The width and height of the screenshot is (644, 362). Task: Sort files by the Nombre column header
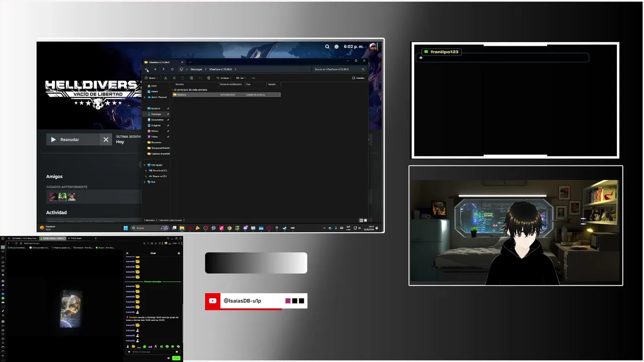(x=180, y=84)
